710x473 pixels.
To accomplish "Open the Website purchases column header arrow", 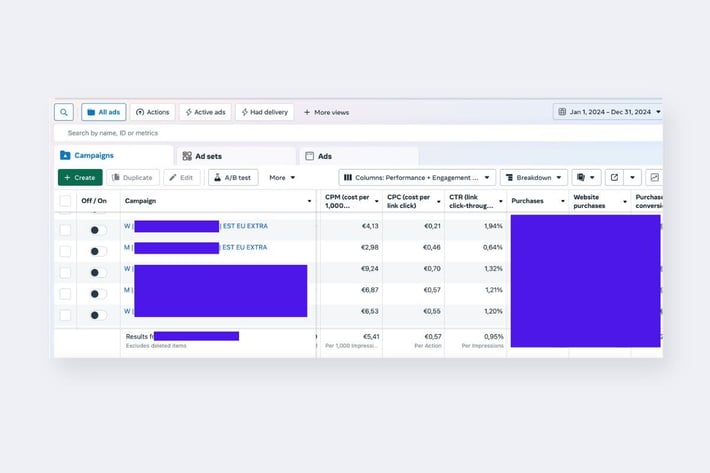I will 625,201.
